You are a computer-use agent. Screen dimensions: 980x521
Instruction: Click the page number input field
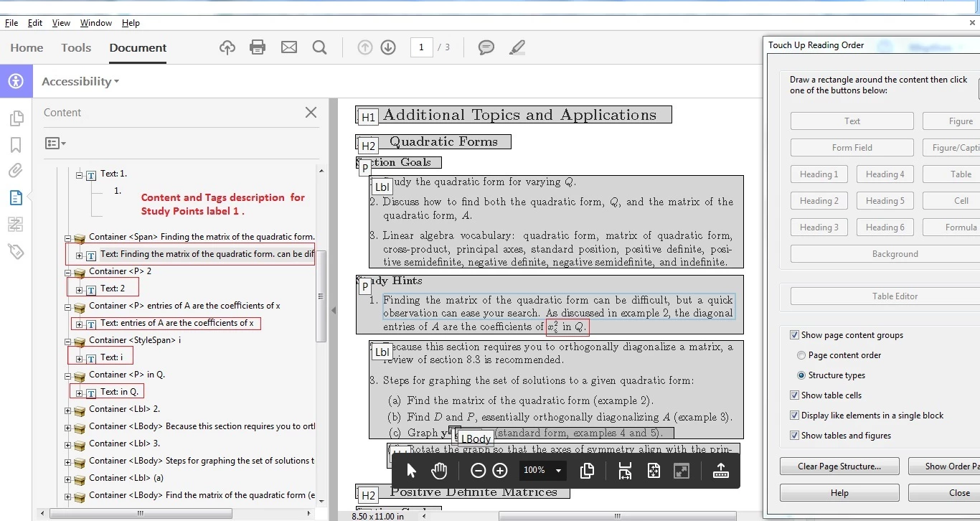pyautogui.click(x=421, y=47)
